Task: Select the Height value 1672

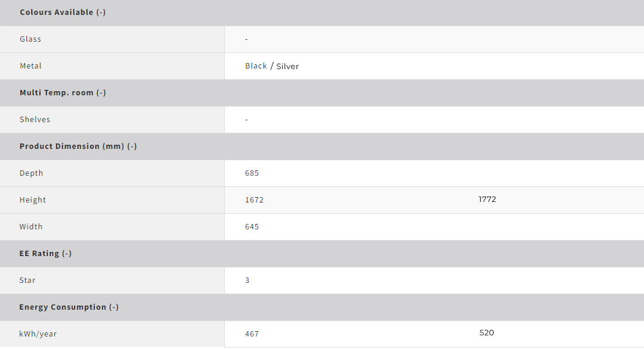Action: coord(254,200)
